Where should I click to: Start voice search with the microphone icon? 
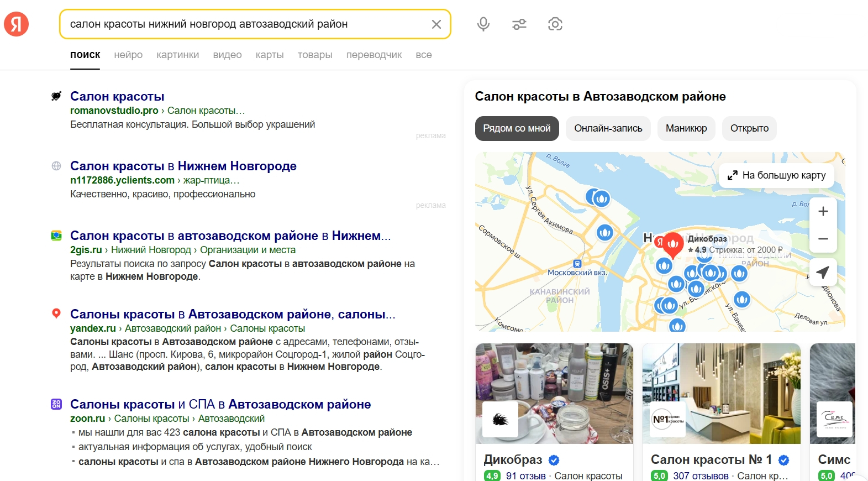point(483,24)
